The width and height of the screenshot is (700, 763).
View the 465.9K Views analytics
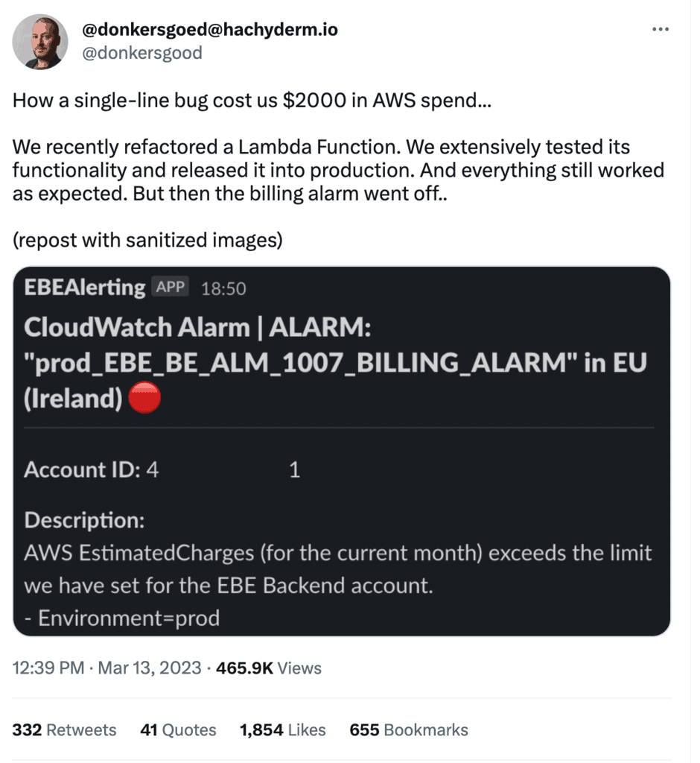pyautogui.click(x=268, y=668)
